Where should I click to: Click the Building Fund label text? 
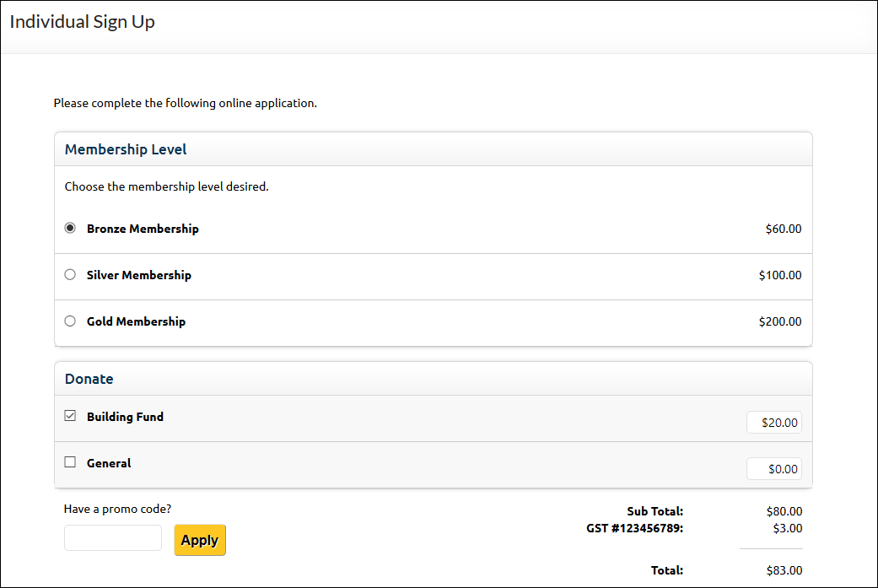pyautogui.click(x=125, y=417)
